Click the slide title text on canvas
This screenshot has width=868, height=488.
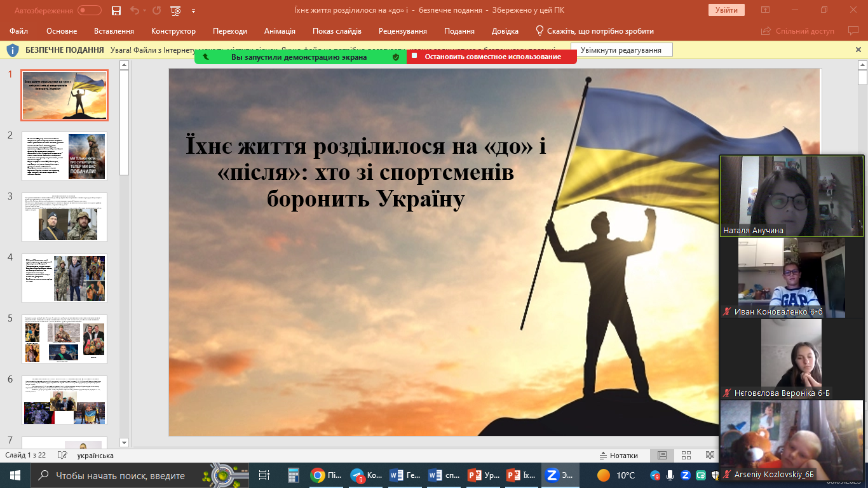click(x=366, y=172)
